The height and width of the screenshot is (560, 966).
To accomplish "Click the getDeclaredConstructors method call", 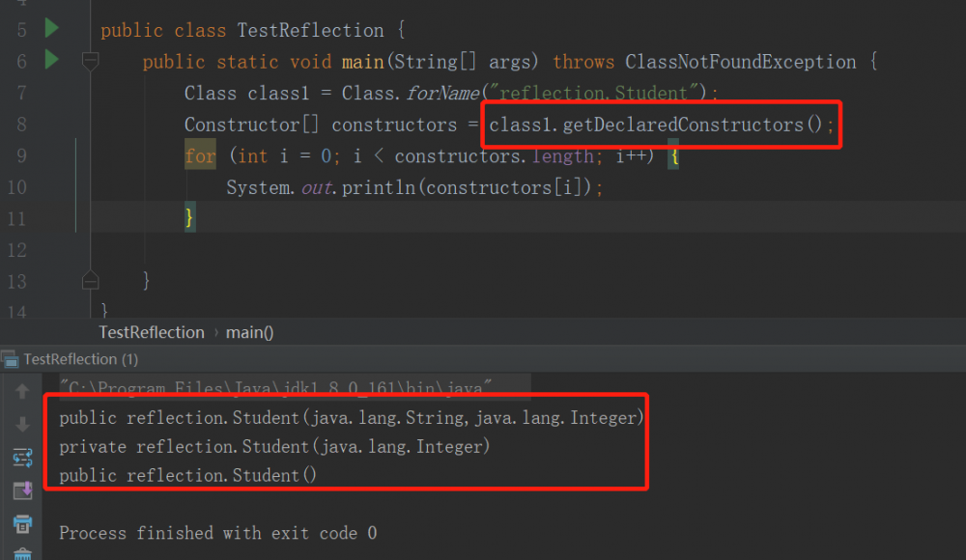I will coord(688,125).
